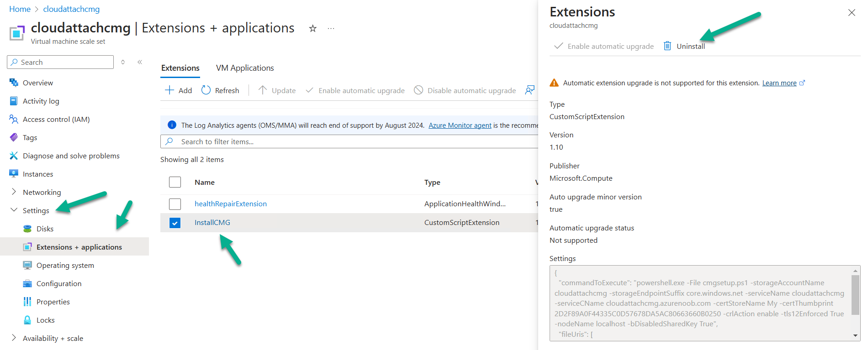The height and width of the screenshot is (350, 868).
Task: Click the sidebar Search box
Action: (x=60, y=62)
